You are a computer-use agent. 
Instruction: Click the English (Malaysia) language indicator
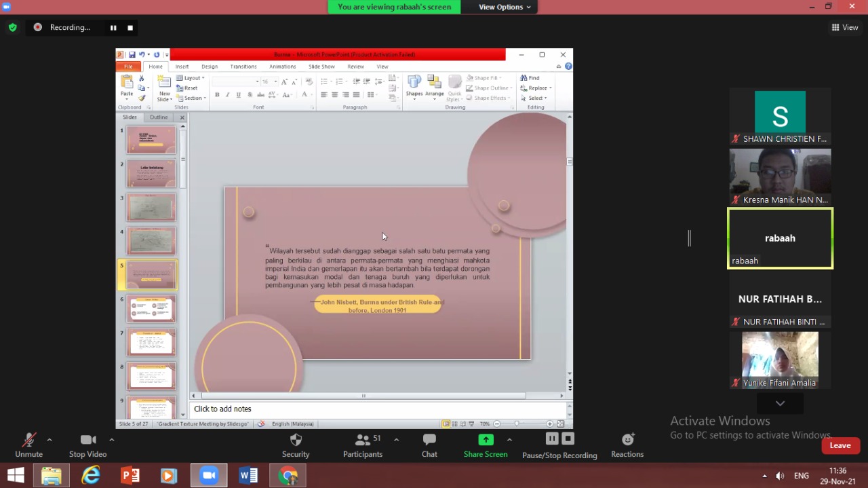tap(292, 424)
